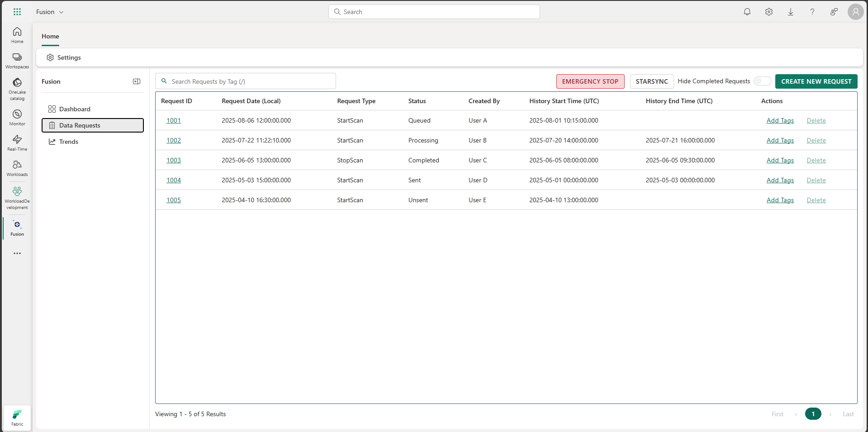Open request 1004 link

pos(174,180)
